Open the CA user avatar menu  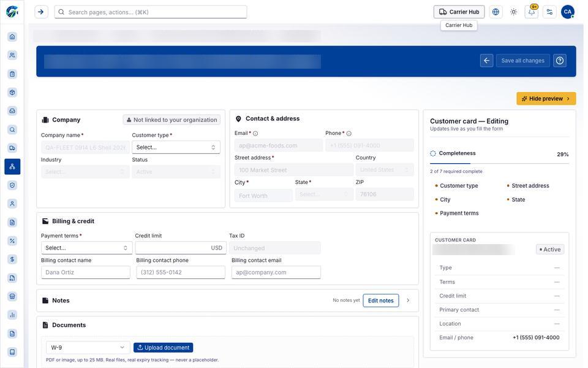point(568,12)
